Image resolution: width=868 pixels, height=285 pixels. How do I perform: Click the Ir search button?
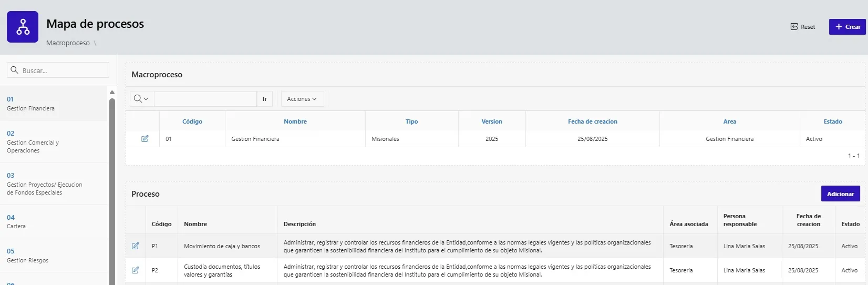265,99
